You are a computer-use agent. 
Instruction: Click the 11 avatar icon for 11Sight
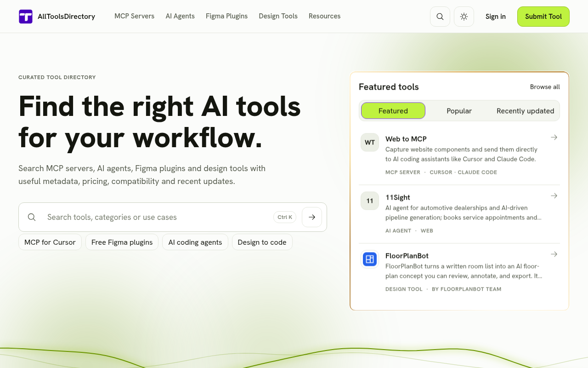(370, 201)
